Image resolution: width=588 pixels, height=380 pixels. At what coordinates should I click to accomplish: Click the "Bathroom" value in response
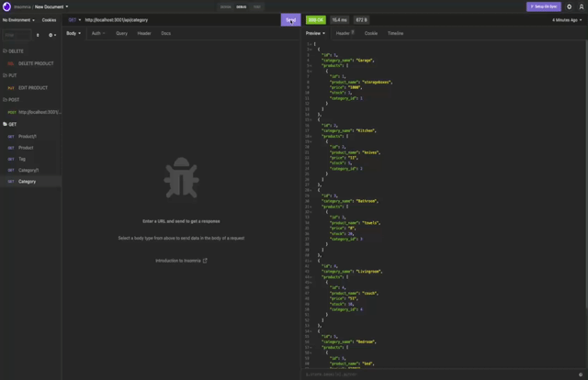point(366,201)
